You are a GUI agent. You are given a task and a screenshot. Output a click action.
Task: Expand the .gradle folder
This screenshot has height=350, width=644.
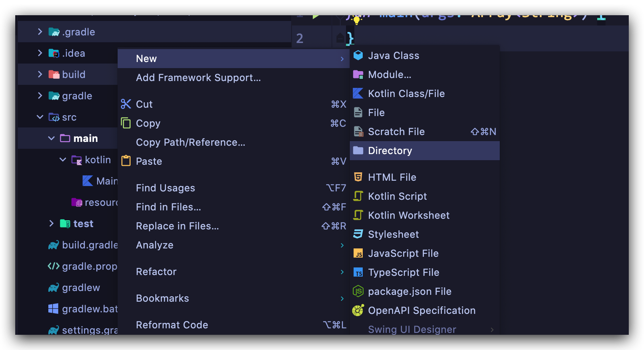pos(40,32)
